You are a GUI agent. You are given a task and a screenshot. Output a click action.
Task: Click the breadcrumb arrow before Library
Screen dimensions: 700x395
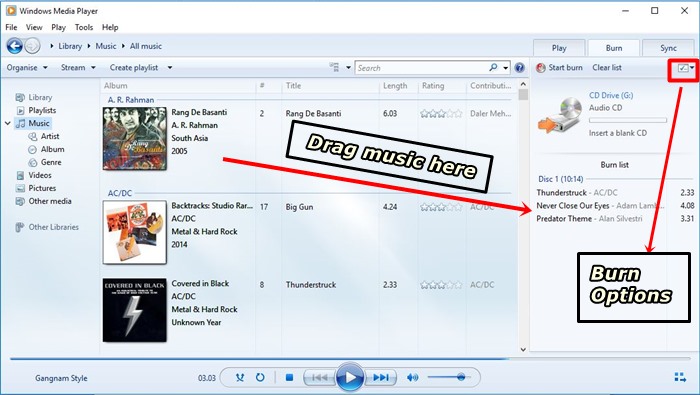(52, 46)
